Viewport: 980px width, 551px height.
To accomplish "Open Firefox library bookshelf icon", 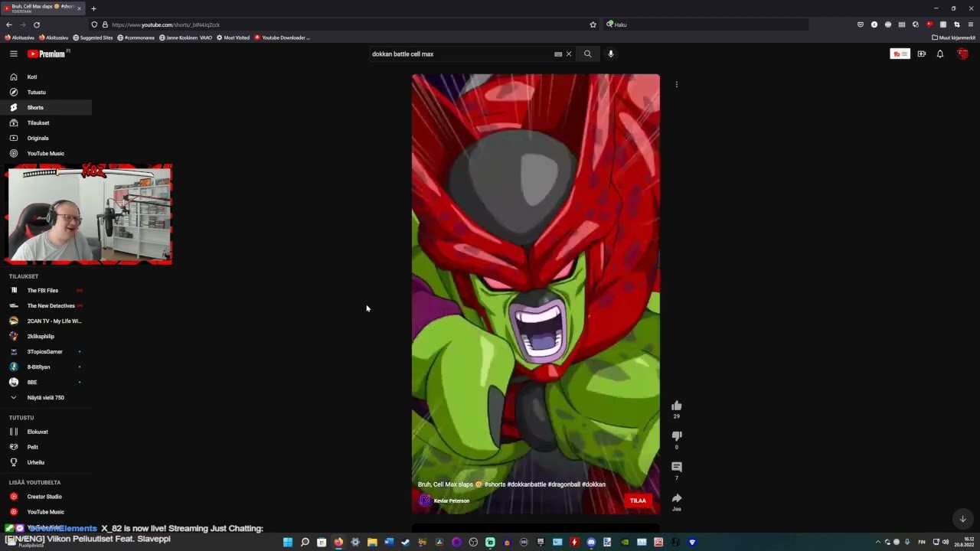I will click(902, 24).
